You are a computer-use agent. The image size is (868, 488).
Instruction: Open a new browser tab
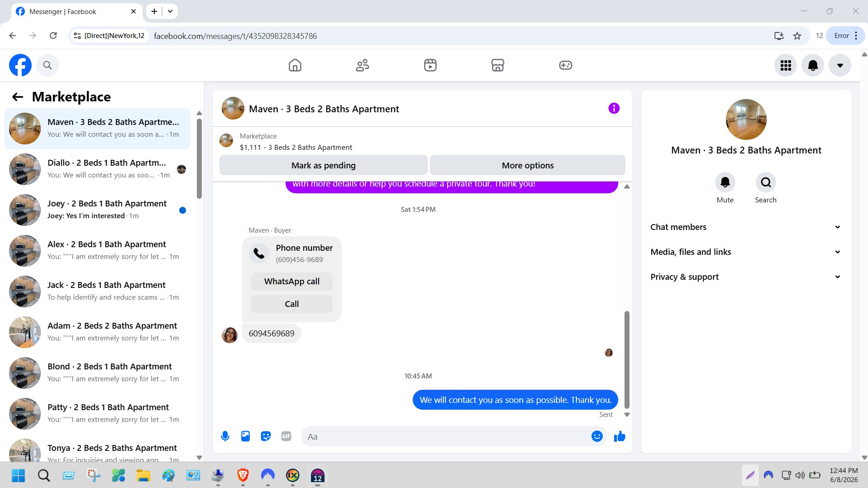point(154,11)
